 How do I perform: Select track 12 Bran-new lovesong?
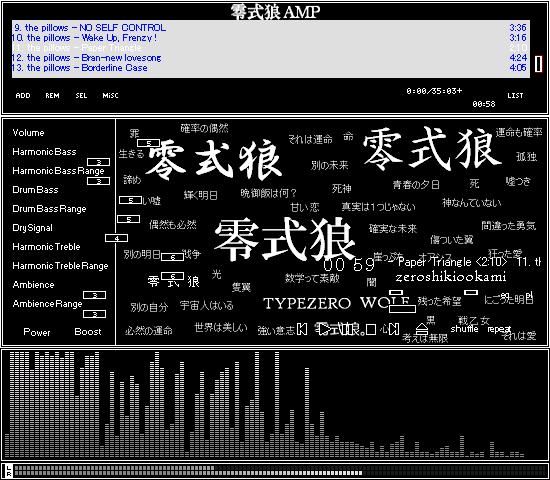pos(271,58)
